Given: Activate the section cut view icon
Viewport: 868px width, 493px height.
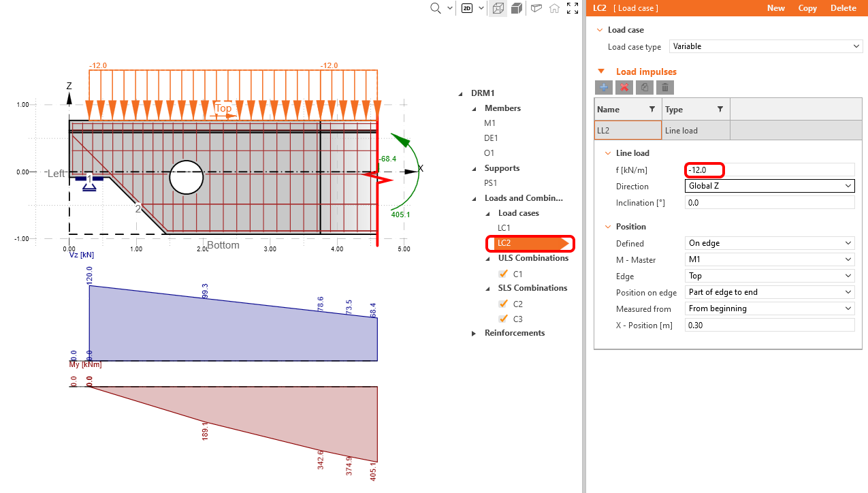Looking at the screenshot, I should (x=536, y=9).
